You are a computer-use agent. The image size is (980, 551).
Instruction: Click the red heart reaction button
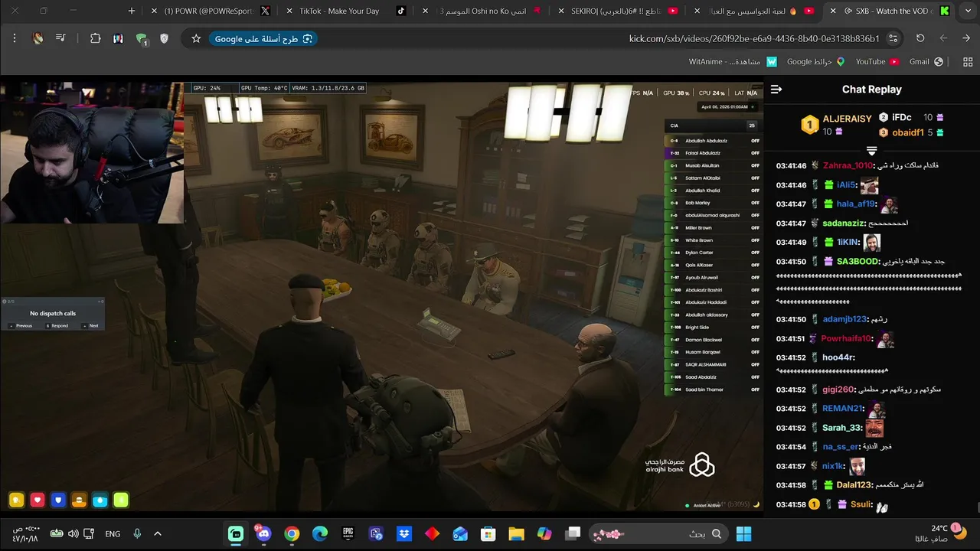tap(38, 500)
